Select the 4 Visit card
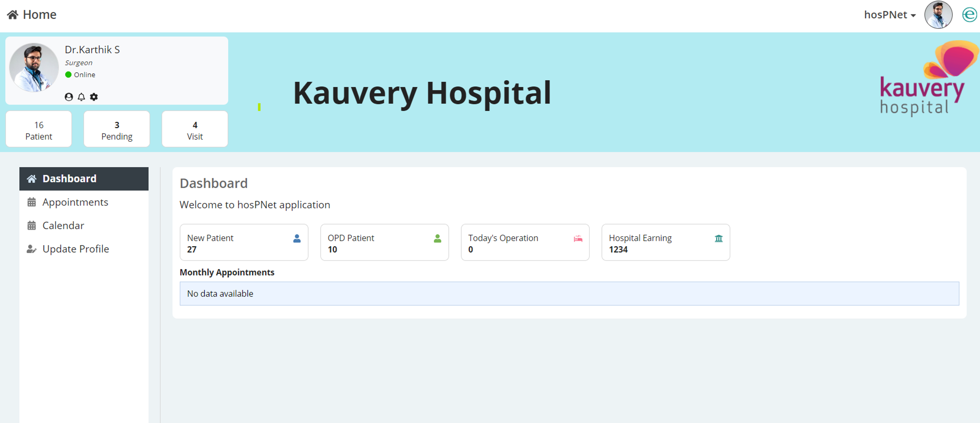The image size is (980, 423). [195, 129]
